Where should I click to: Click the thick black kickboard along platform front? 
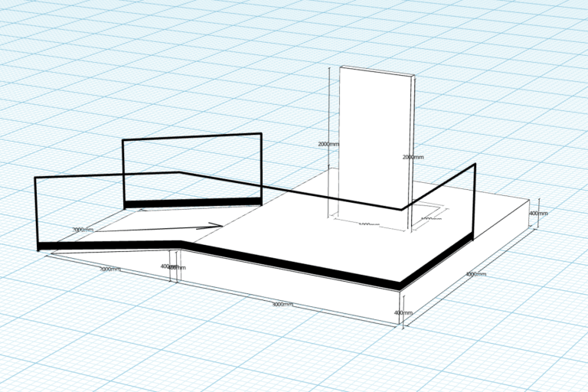tap(291, 265)
